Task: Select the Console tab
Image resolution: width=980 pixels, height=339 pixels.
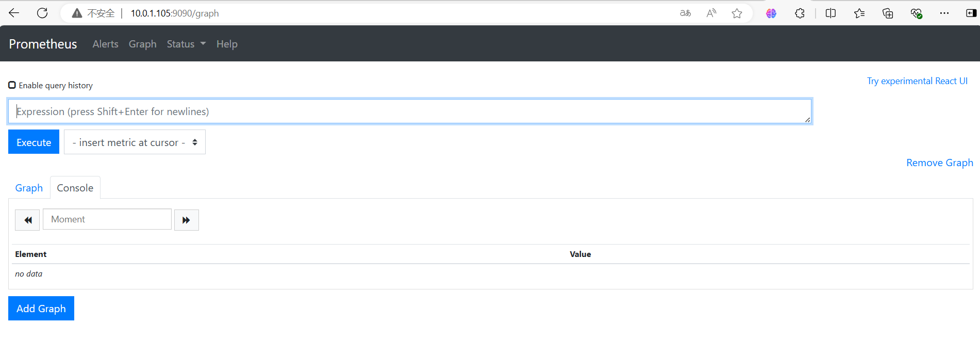Action: point(75,188)
